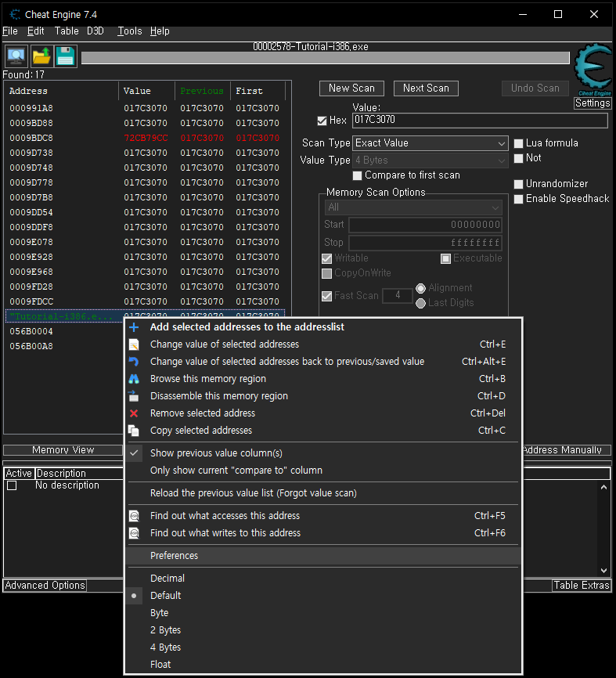Image resolution: width=616 pixels, height=678 pixels.
Task: Choose Reload the previous value list
Action: pos(323,493)
